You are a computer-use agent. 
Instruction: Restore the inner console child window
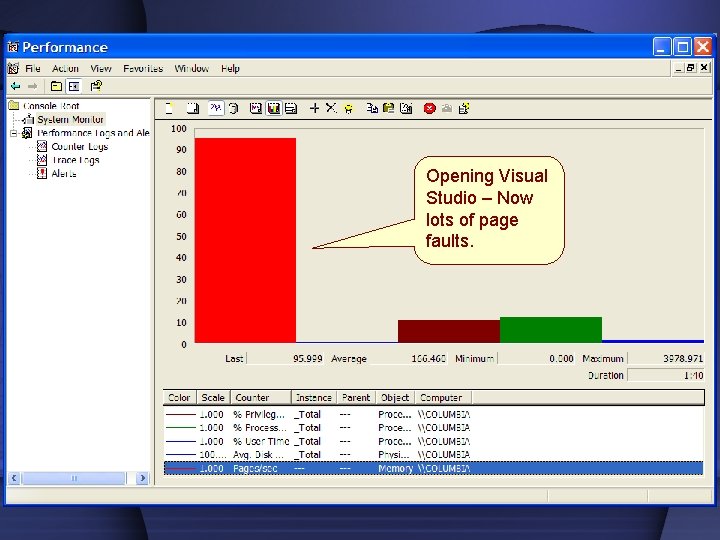coord(691,68)
